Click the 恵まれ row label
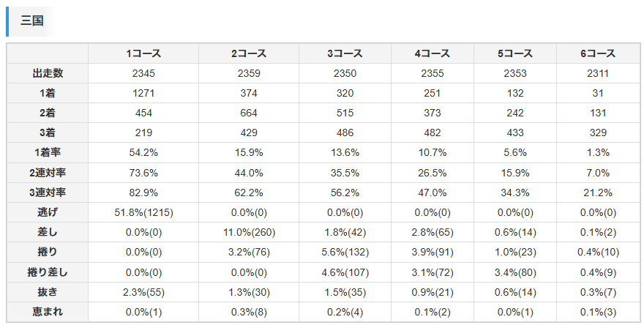 48,312
